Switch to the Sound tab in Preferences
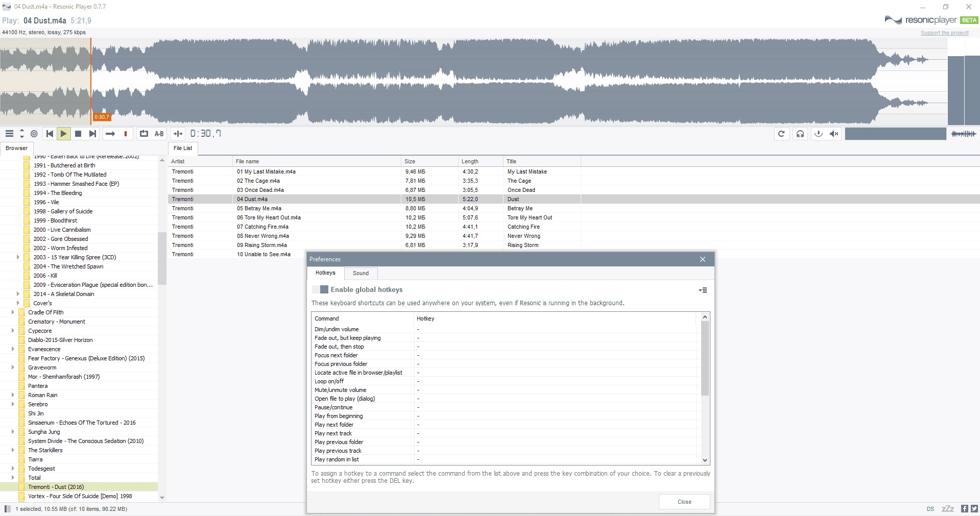 [x=361, y=273]
